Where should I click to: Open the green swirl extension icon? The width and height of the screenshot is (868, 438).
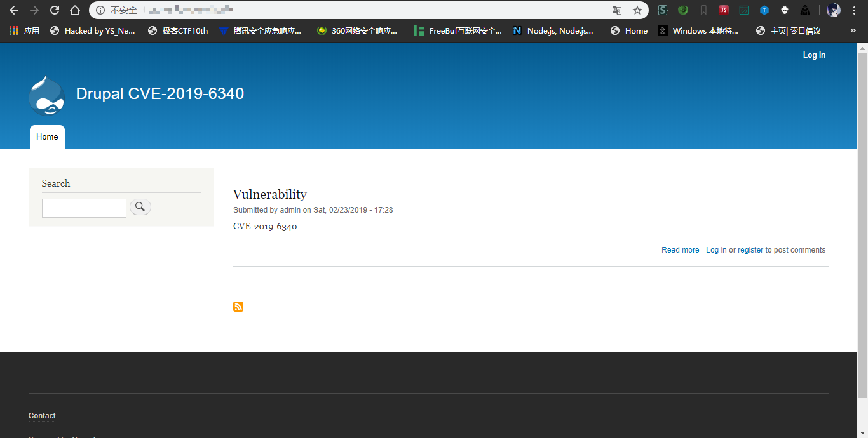point(683,10)
